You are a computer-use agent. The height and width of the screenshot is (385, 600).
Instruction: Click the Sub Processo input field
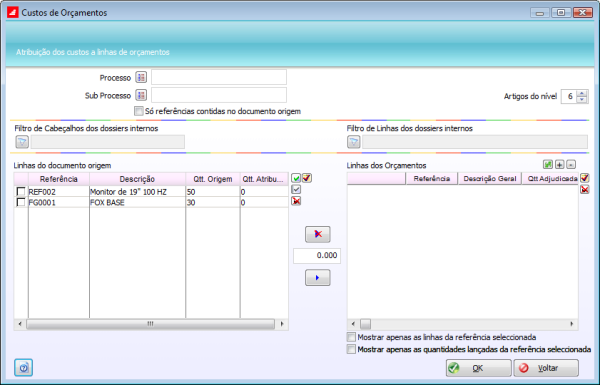click(x=219, y=95)
